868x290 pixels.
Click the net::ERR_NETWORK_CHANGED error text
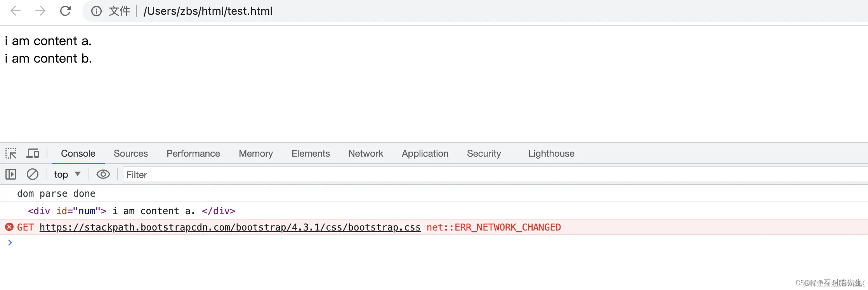pos(494,227)
